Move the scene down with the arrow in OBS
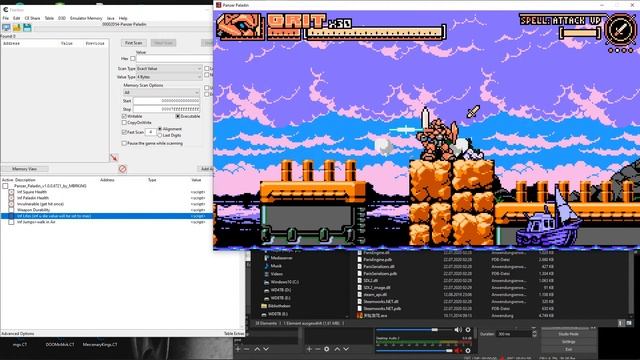This screenshot has height=360, width=640. [266, 349]
